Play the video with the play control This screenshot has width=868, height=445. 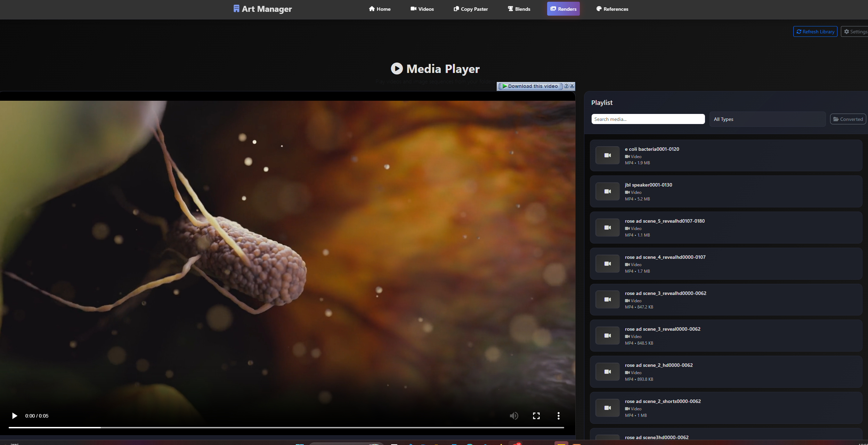pos(14,415)
